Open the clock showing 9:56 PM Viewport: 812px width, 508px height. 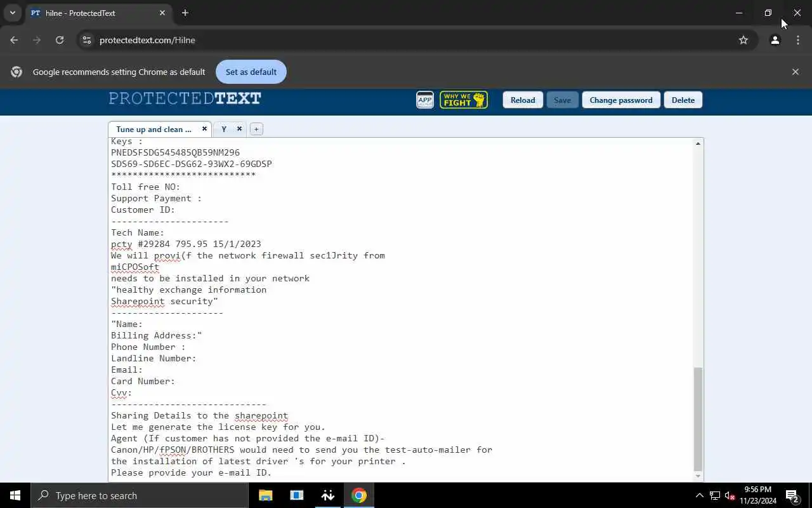coord(757,495)
